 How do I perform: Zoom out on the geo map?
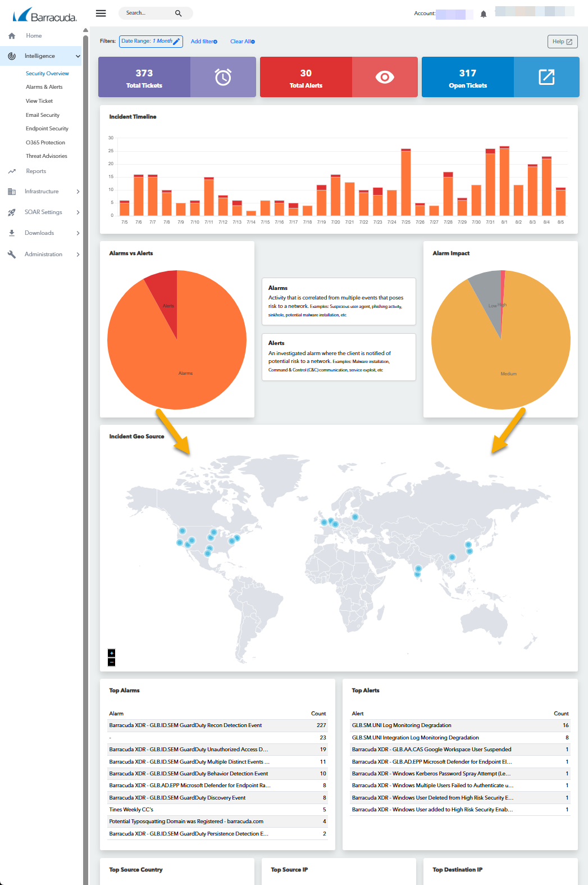click(111, 662)
